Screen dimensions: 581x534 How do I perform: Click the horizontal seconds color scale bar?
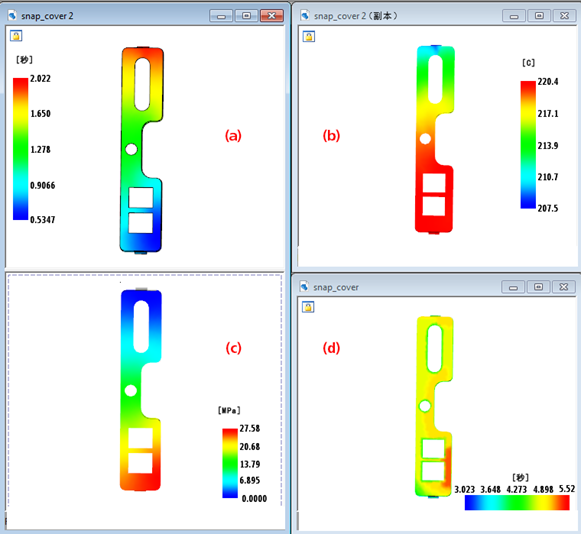(x=517, y=503)
